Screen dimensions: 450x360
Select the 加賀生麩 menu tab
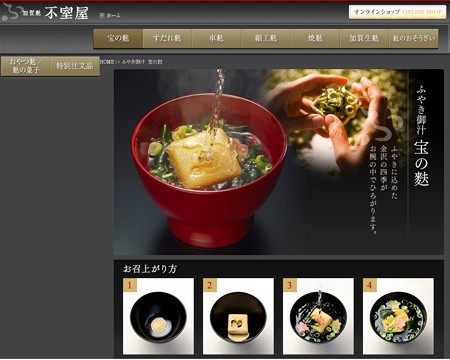point(364,38)
